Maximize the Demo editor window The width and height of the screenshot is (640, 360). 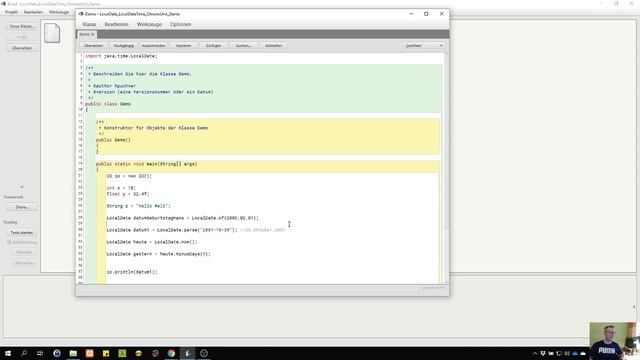click(x=426, y=14)
